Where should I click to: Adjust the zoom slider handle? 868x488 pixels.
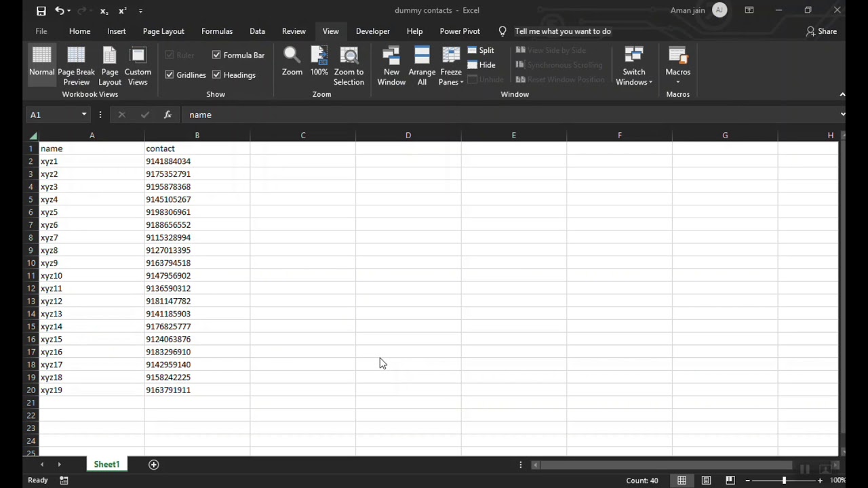[x=784, y=481]
